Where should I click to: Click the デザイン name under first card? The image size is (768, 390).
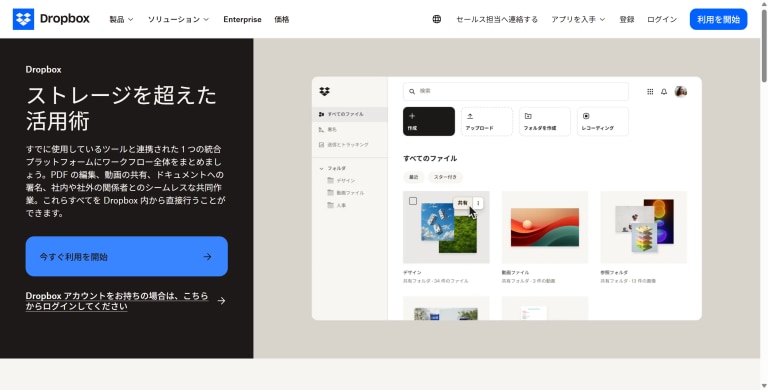(x=412, y=272)
